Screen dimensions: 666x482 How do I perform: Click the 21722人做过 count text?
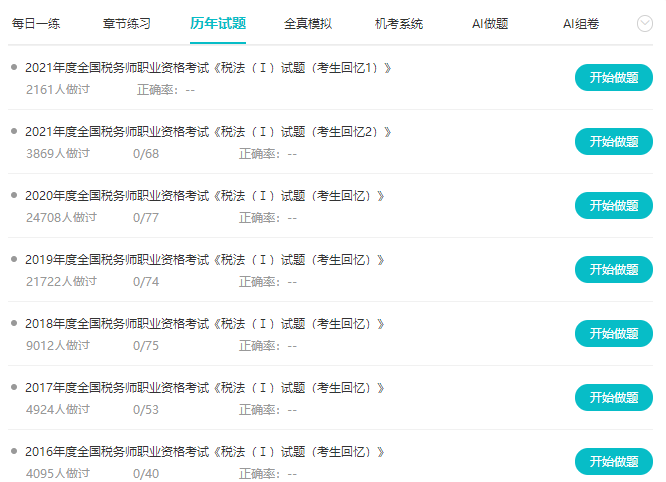62,282
